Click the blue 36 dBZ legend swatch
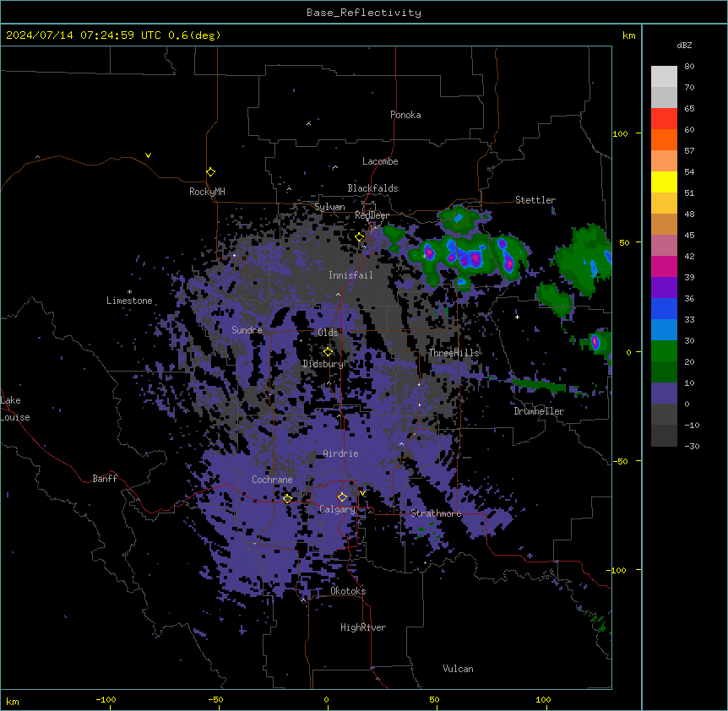The height and width of the screenshot is (711, 728). coord(664,308)
